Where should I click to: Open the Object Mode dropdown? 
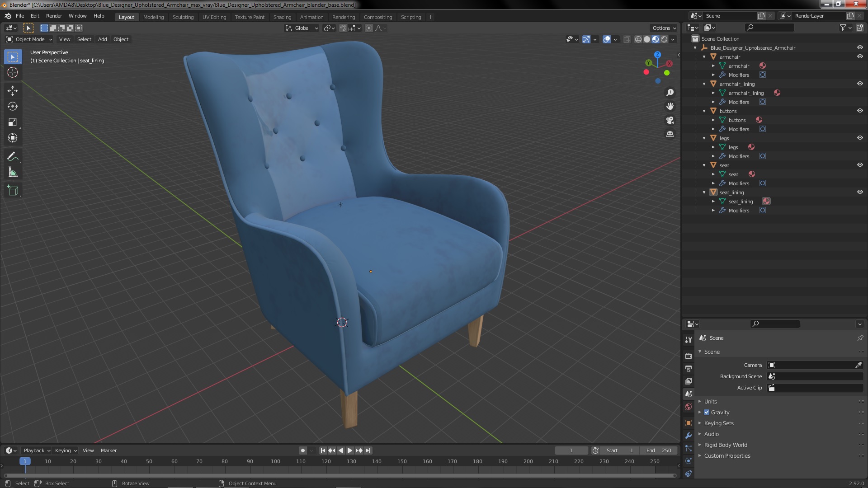(x=29, y=39)
